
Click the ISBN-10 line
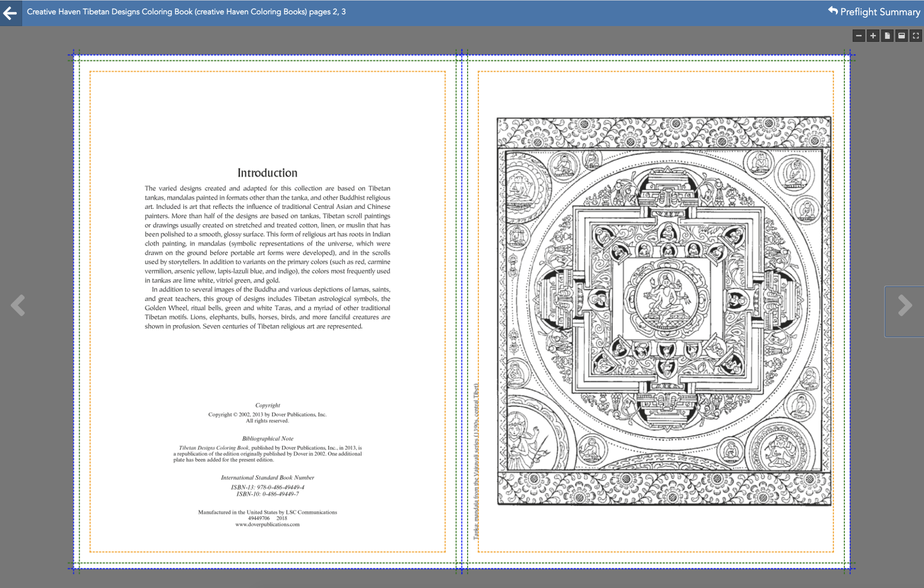pos(268,494)
